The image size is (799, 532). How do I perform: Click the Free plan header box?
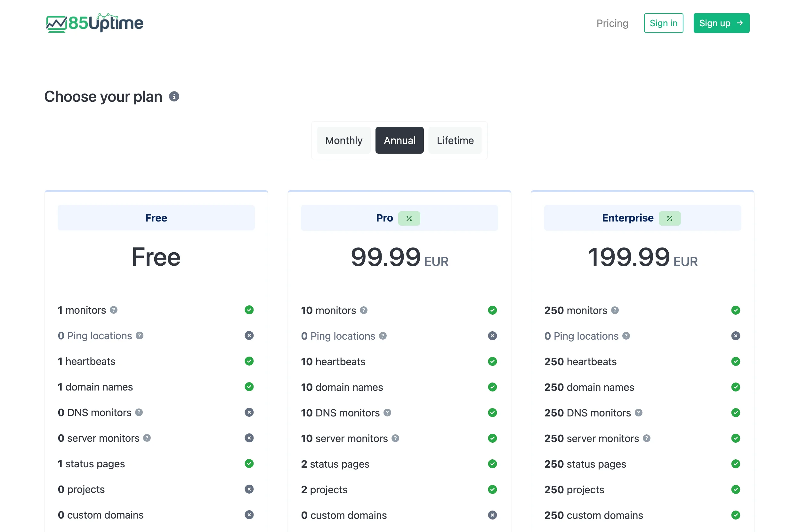(156, 218)
